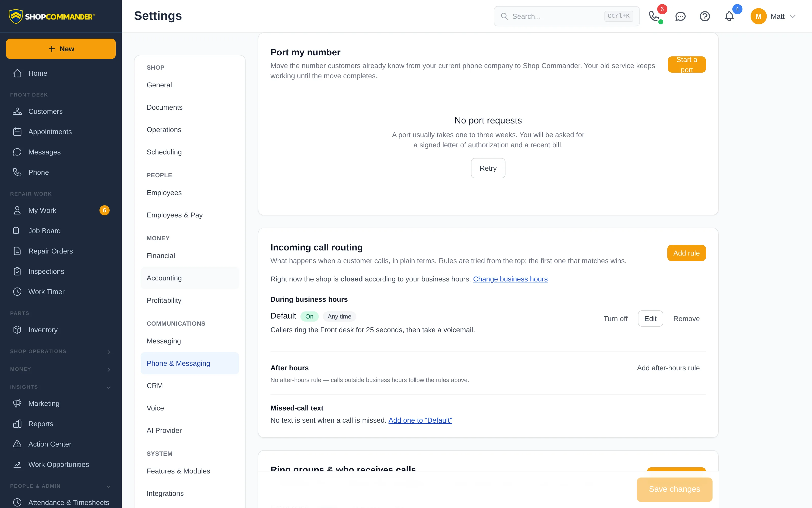812x508 pixels.
Task: Open Employees & Pay settings
Action: click(190, 215)
